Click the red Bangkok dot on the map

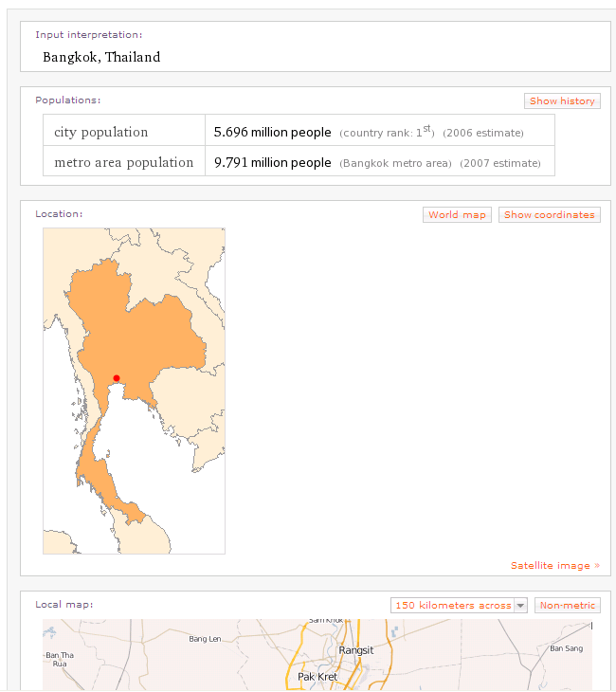tap(117, 378)
